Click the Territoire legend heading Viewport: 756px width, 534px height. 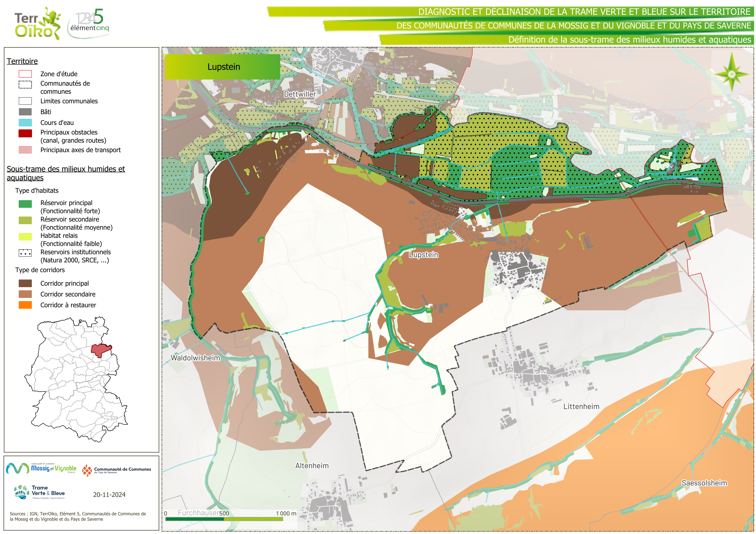point(22,61)
